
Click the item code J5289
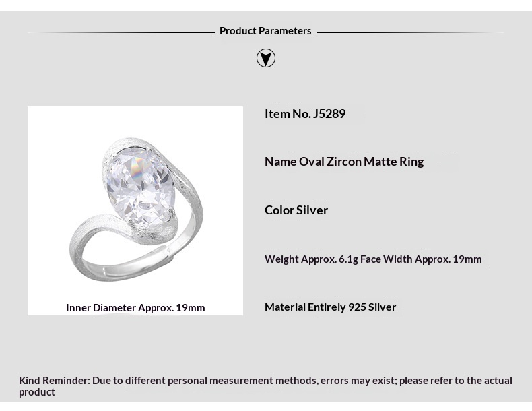click(x=329, y=113)
